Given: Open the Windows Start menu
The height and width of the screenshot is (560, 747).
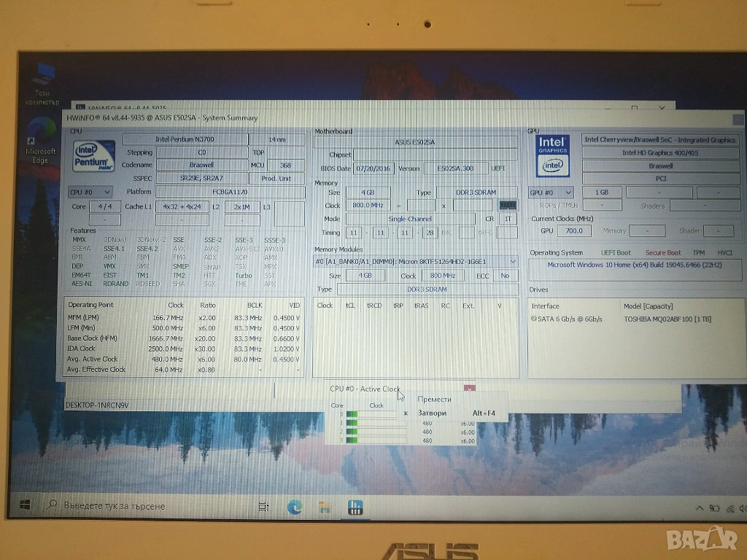Looking at the screenshot, I should [x=24, y=505].
